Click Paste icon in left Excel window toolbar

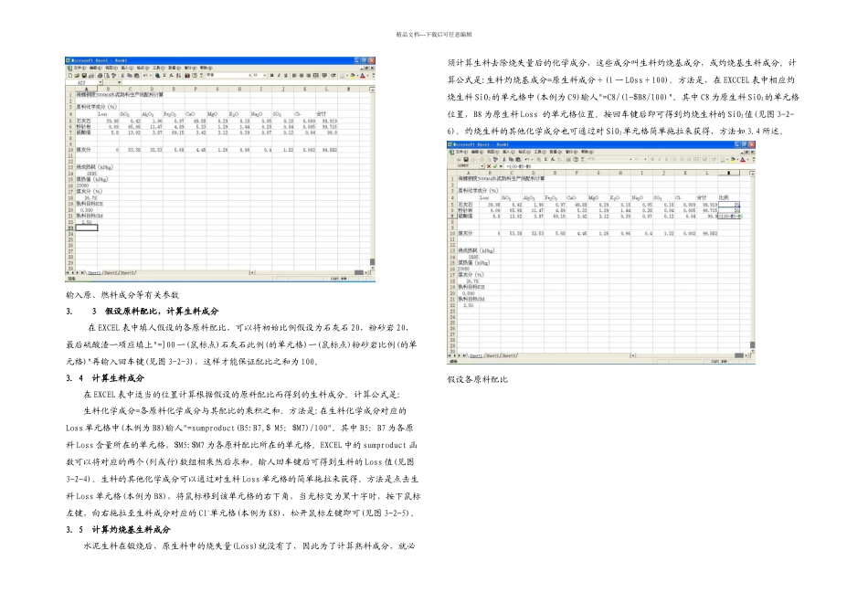137,75
